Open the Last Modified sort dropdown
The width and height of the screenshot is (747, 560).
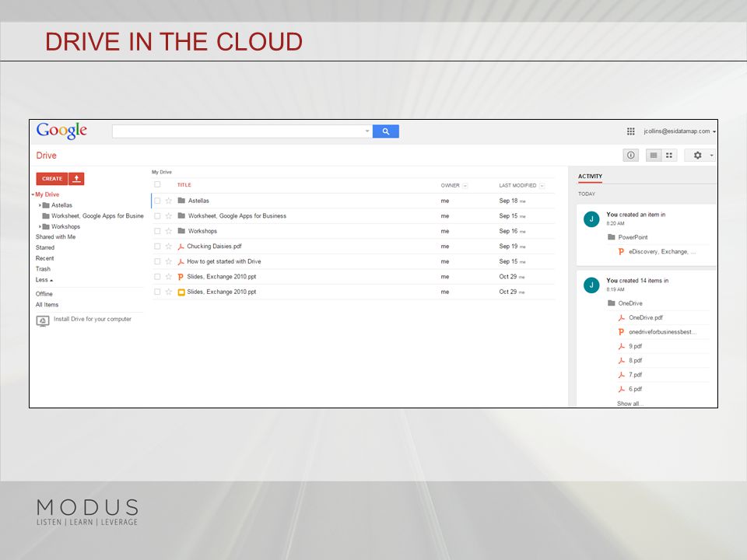tap(542, 186)
